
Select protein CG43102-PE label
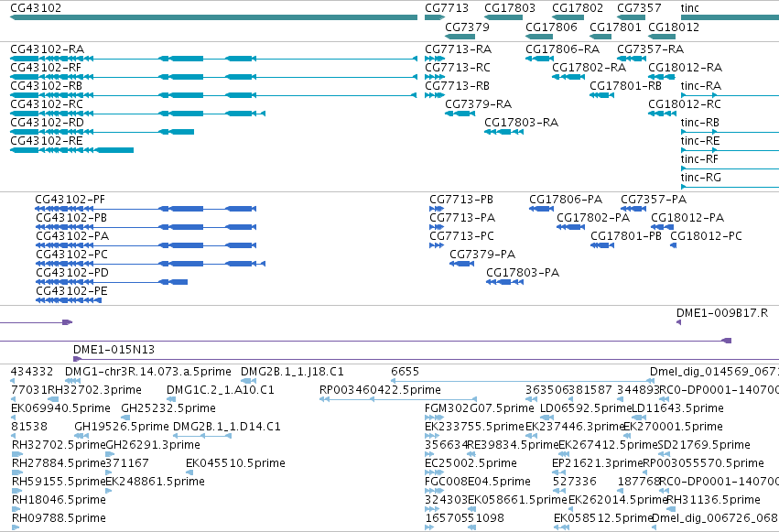coord(71,291)
